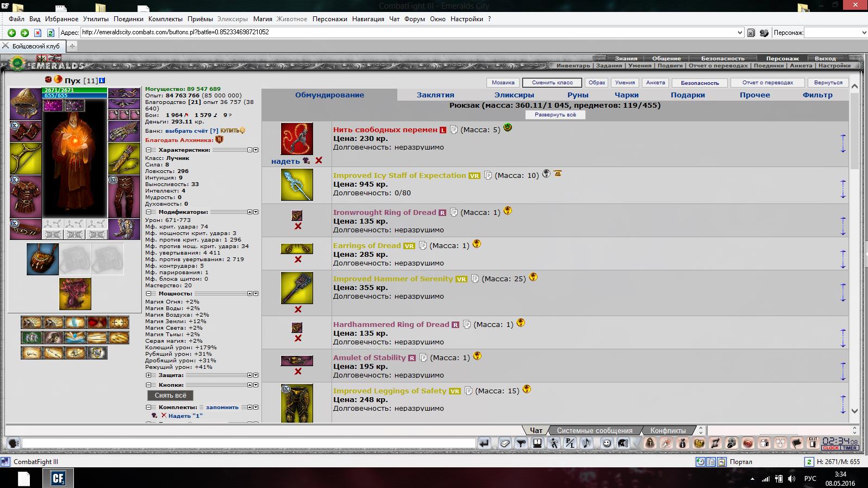Screen dimensions: 868x488
Task: Click the funnel filter icon in chat toolbar
Action: [x=521, y=443]
